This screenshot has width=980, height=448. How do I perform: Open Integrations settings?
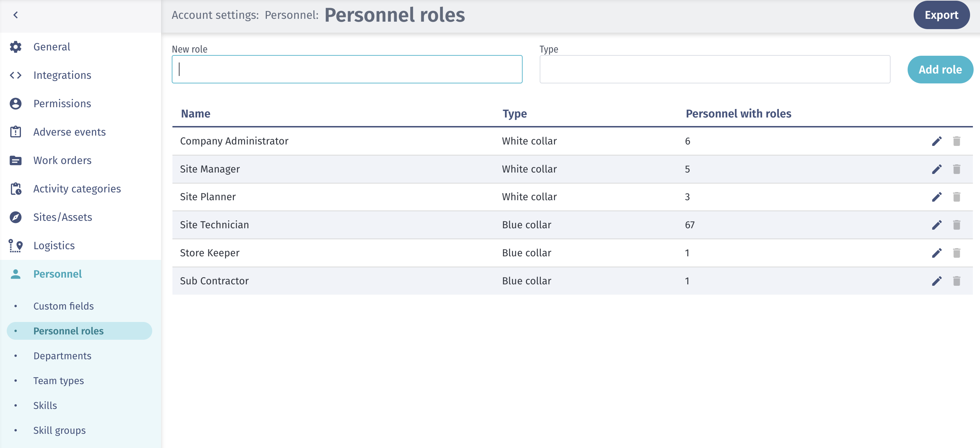[x=62, y=75]
